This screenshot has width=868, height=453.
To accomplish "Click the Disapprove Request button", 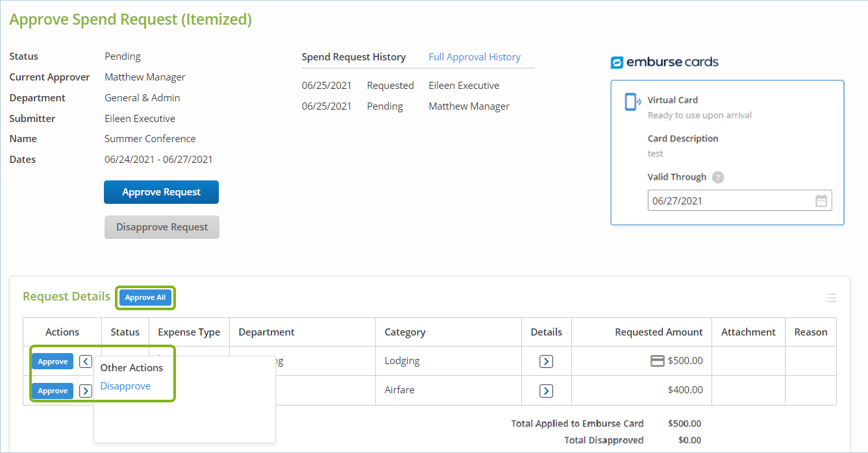I will [162, 227].
